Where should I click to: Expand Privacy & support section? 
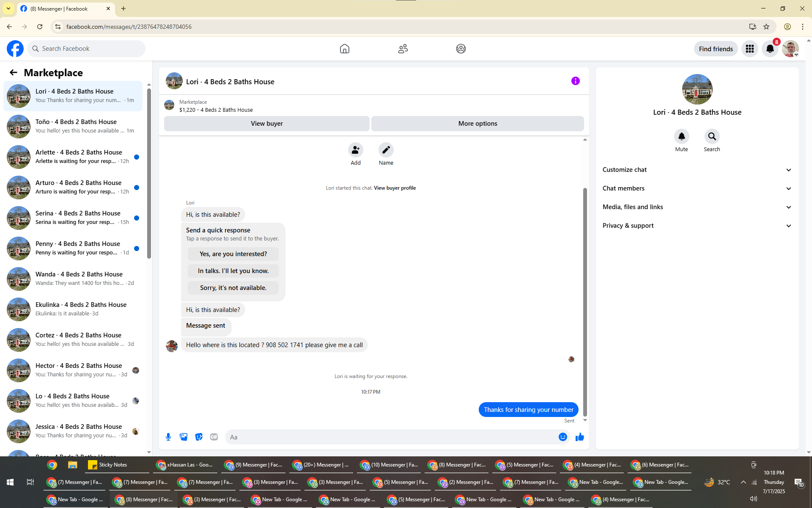coord(697,226)
